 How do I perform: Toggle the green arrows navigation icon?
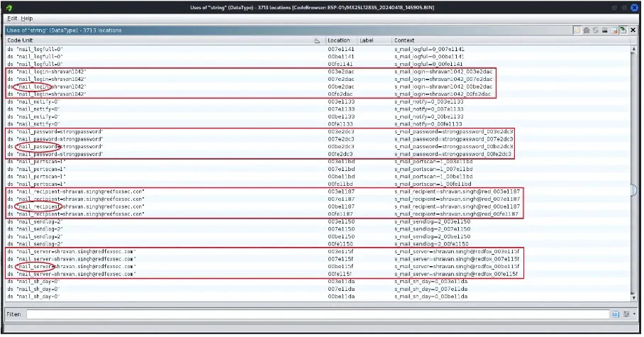(623, 31)
